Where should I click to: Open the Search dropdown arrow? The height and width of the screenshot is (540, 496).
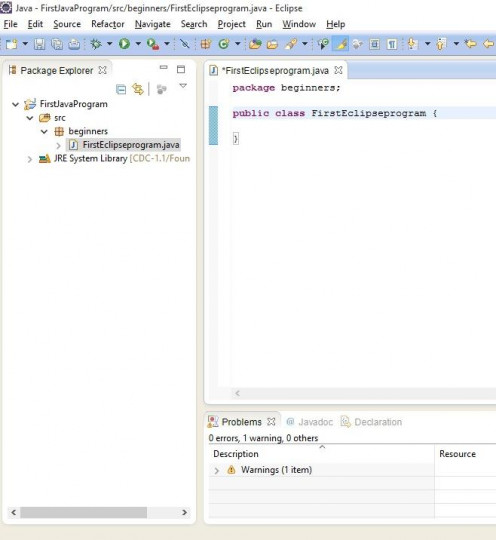[304, 44]
